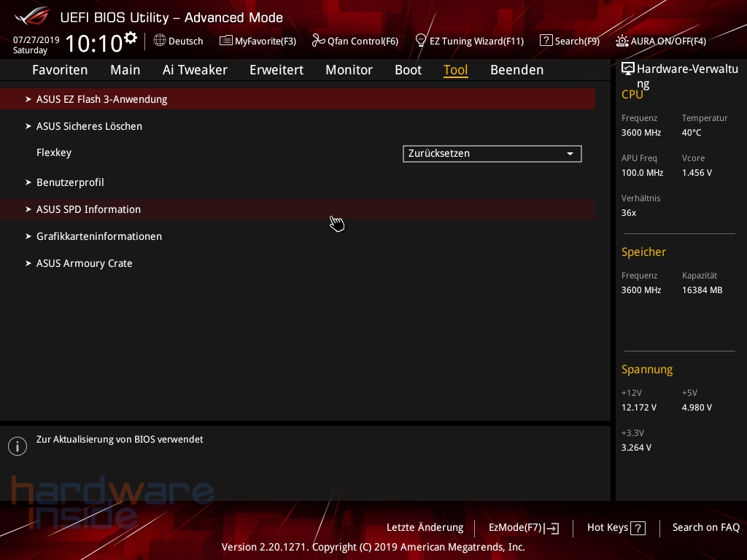The width and height of the screenshot is (747, 560).
Task: Click the globe language icon
Action: coord(160,41)
